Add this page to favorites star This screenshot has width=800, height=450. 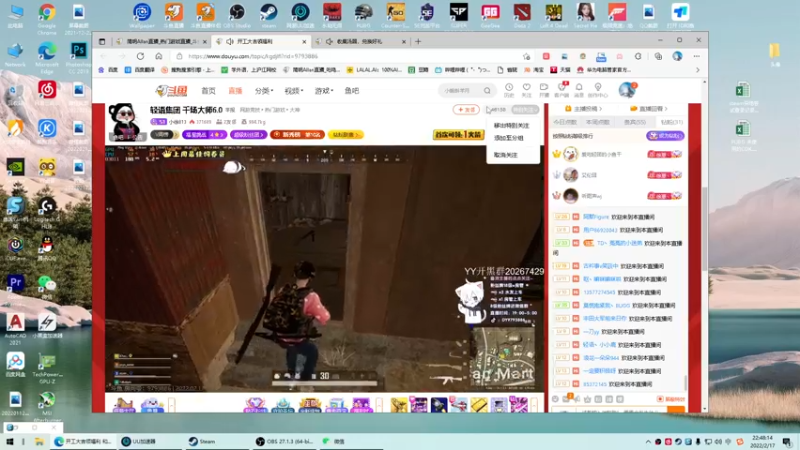pos(527,56)
